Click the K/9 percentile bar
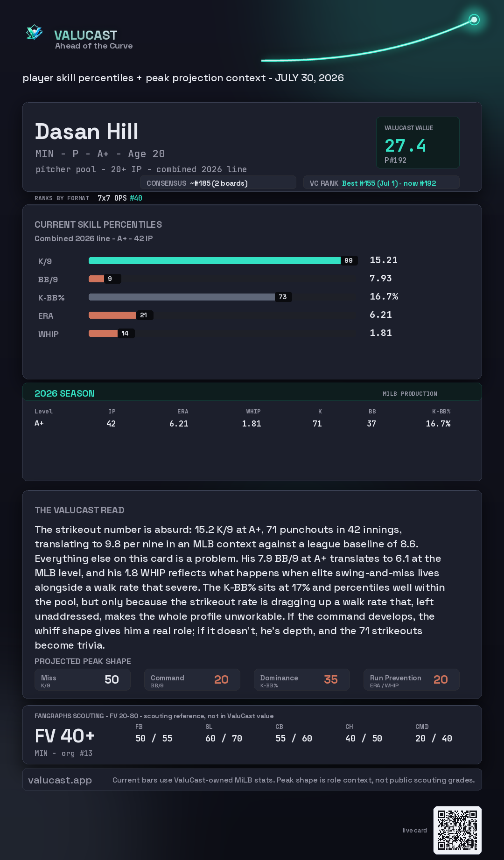Image resolution: width=504 pixels, height=860 pixels. tap(223, 260)
